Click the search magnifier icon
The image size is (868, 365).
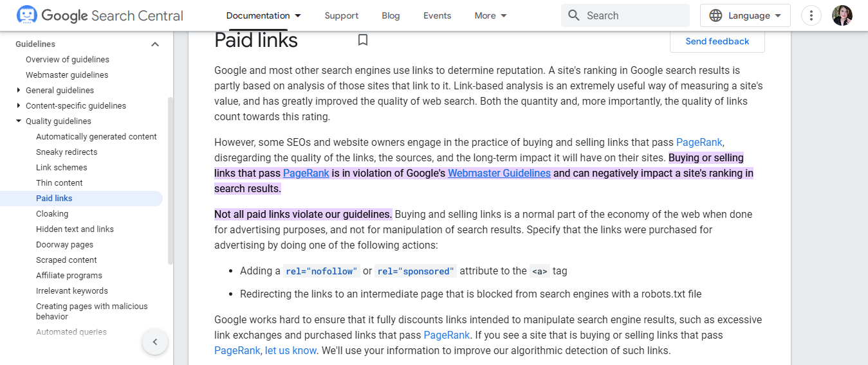(x=574, y=15)
